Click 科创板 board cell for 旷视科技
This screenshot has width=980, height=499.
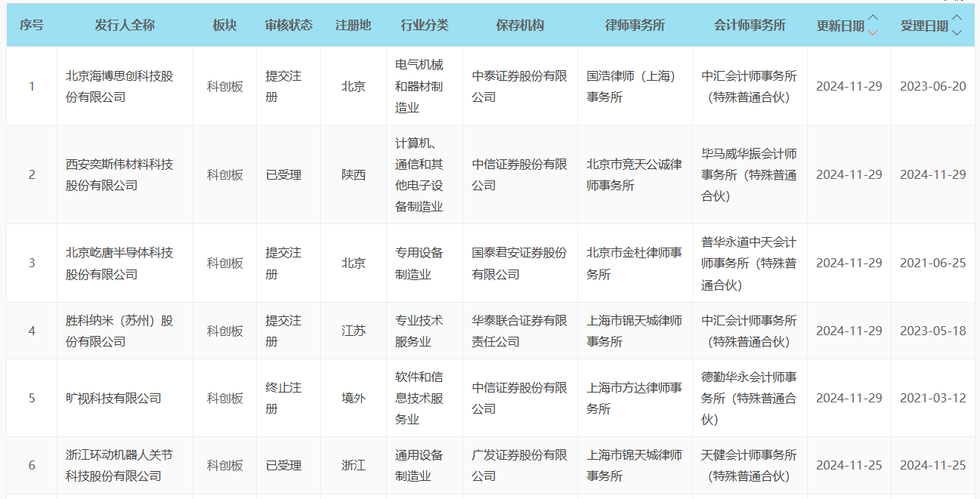(225, 398)
